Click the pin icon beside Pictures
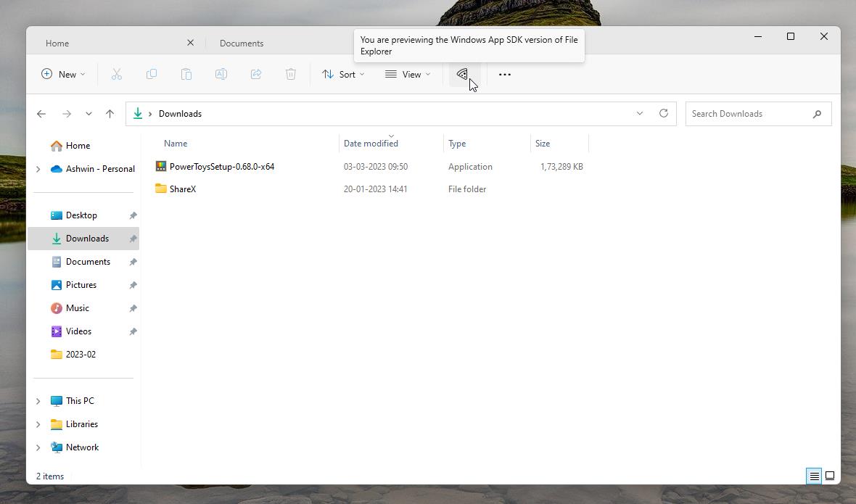Screen dimensions: 856x504 (133, 285)
